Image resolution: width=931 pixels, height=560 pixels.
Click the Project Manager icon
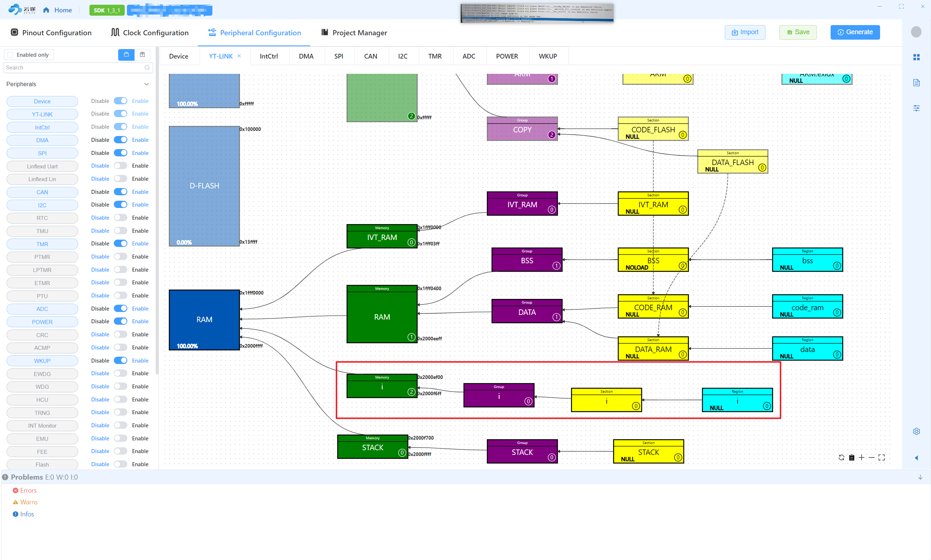(324, 32)
